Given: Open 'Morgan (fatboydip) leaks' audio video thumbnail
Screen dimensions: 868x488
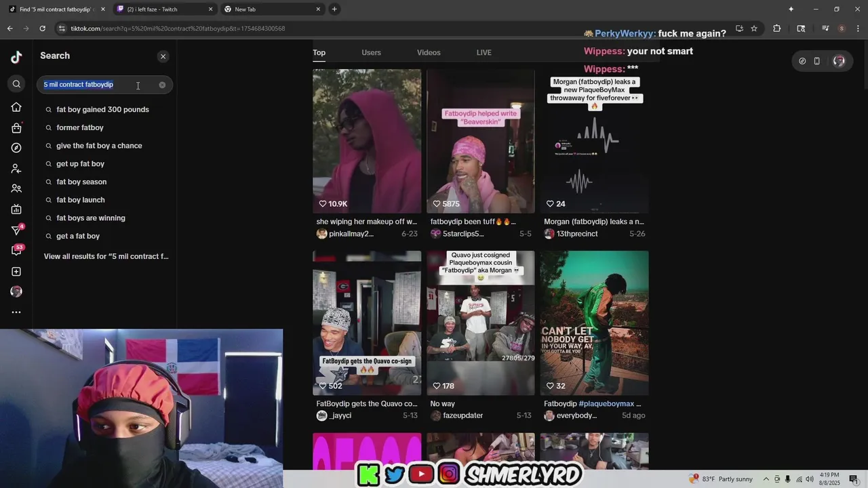Looking at the screenshot, I should (x=594, y=141).
